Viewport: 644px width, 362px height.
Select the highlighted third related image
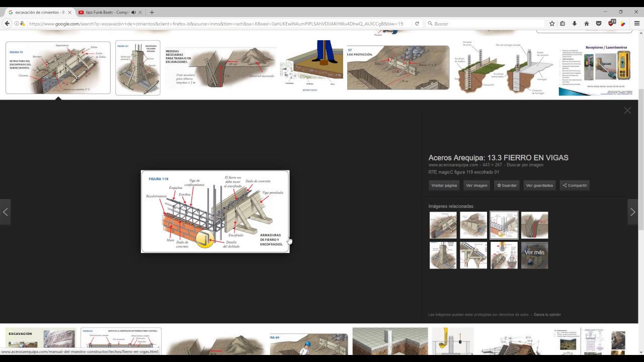(x=504, y=225)
